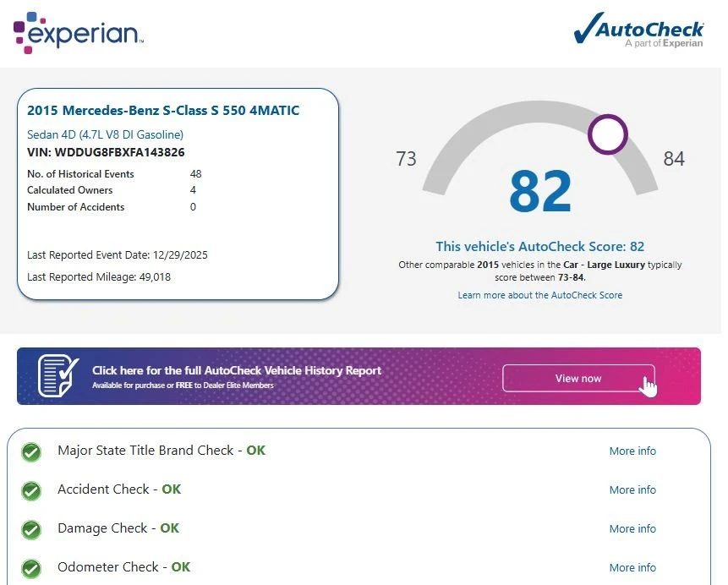Screen dimensions: 728x585
Task: Click the comparable vehicles score range description
Action: click(540, 271)
